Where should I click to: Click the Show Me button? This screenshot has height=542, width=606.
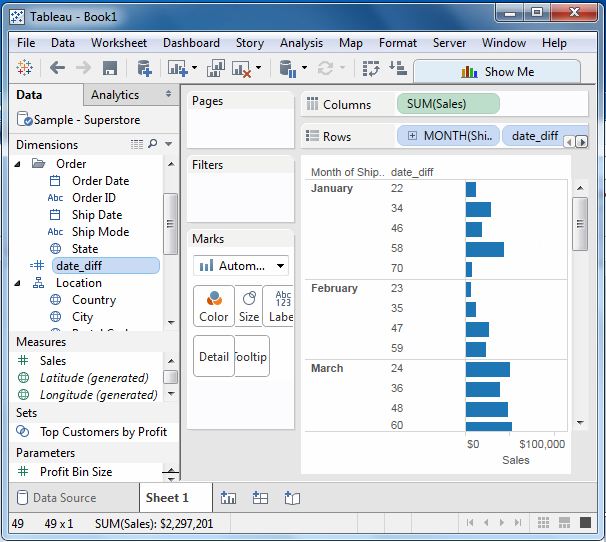click(497, 72)
